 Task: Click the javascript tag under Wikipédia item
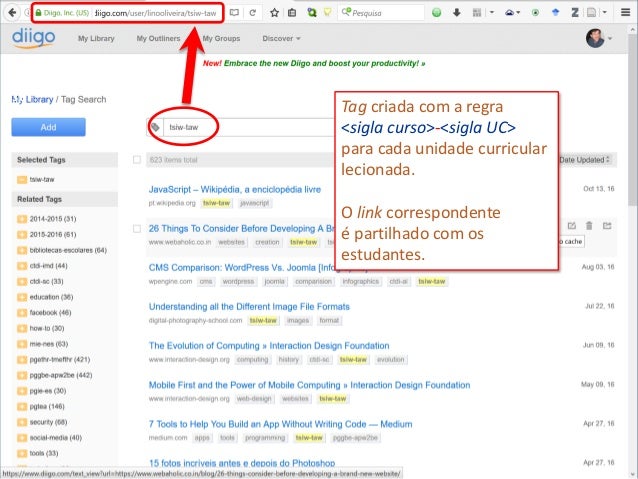point(254,203)
